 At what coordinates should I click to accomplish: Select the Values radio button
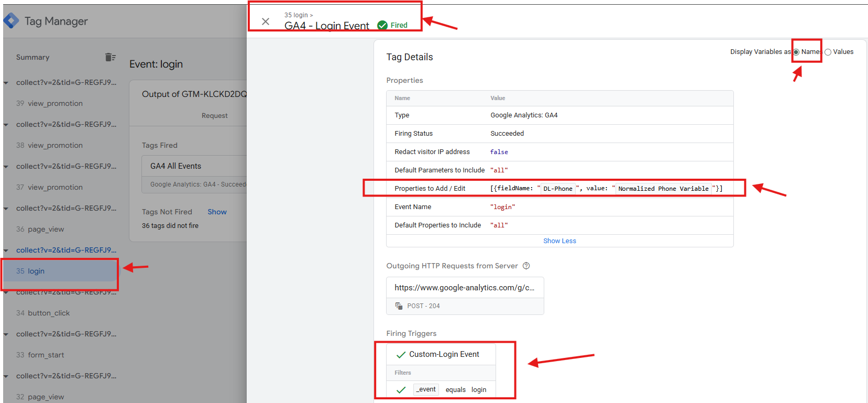828,52
